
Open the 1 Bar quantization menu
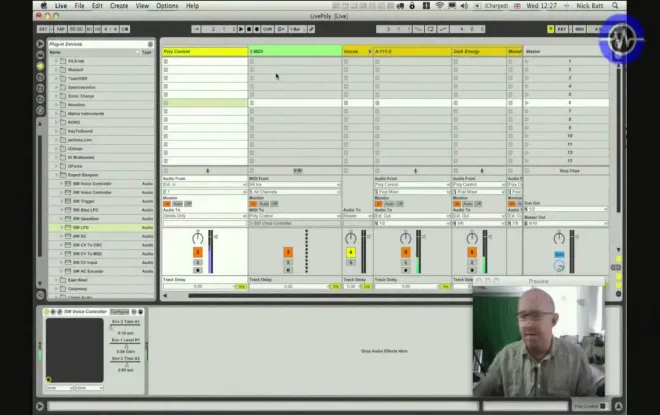click(x=297, y=29)
